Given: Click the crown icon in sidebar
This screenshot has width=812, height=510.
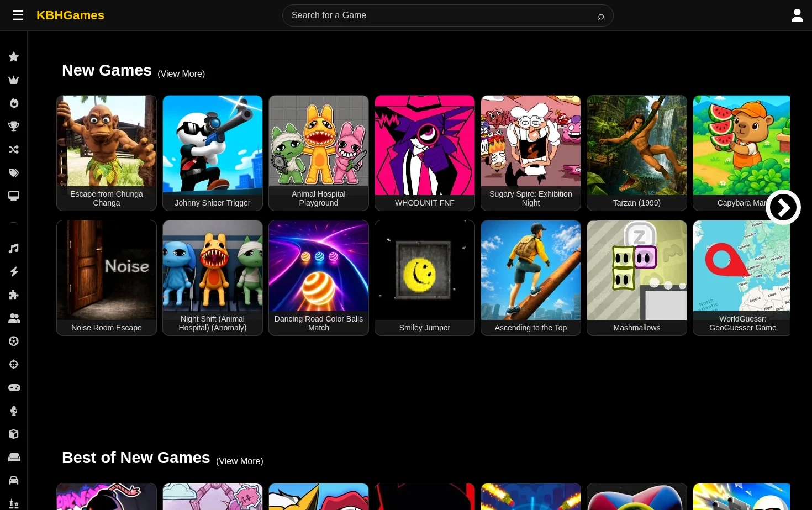Looking at the screenshot, I should [14, 80].
